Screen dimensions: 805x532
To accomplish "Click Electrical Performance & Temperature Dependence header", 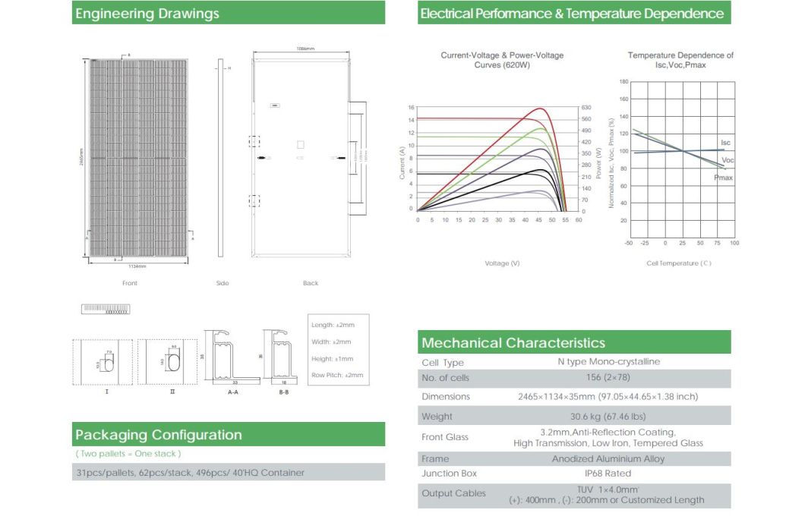I will coord(573,14).
